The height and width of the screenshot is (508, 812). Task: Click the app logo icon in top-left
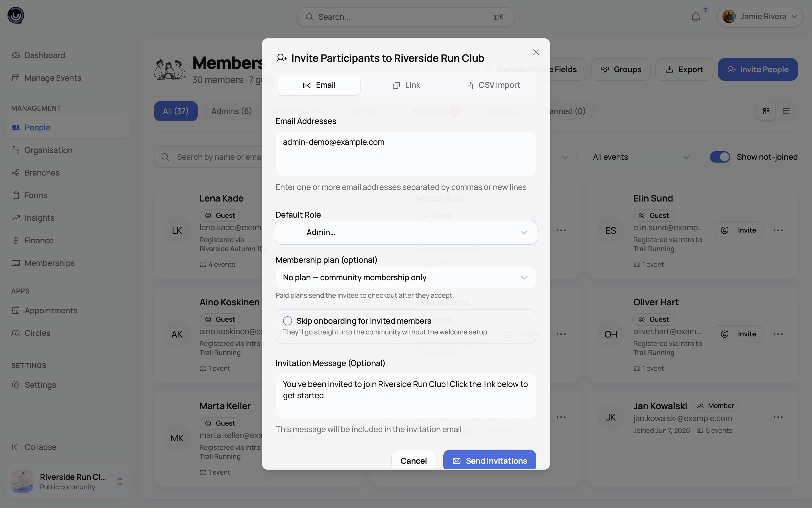pyautogui.click(x=16, y=16)
